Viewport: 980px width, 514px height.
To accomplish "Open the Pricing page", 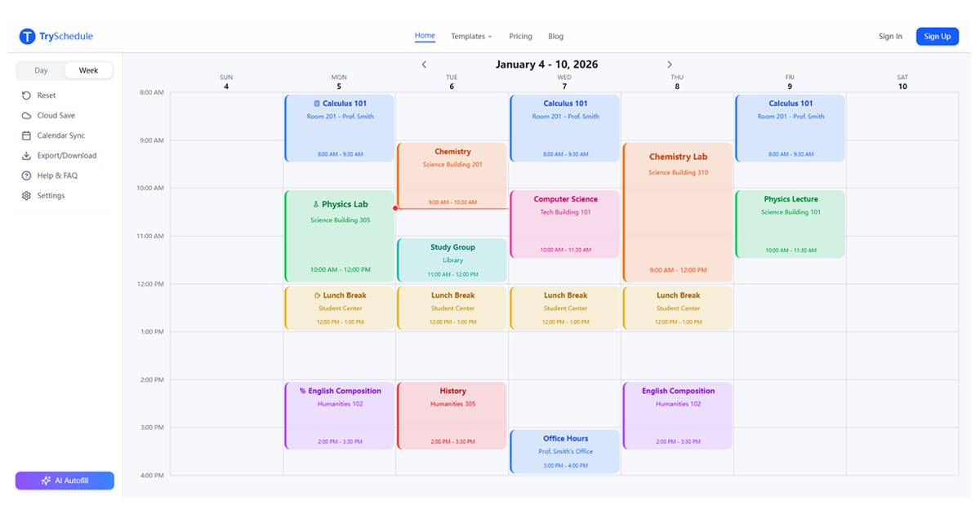I will [520, 37].
